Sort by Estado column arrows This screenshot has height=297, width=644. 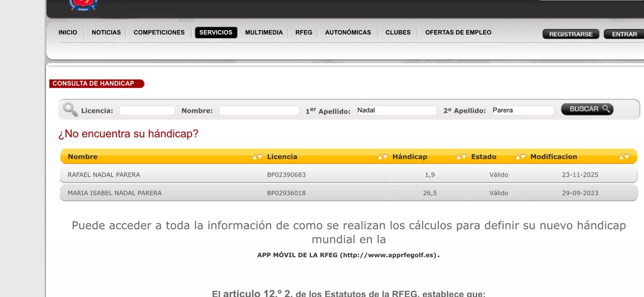tap(520, 157)
